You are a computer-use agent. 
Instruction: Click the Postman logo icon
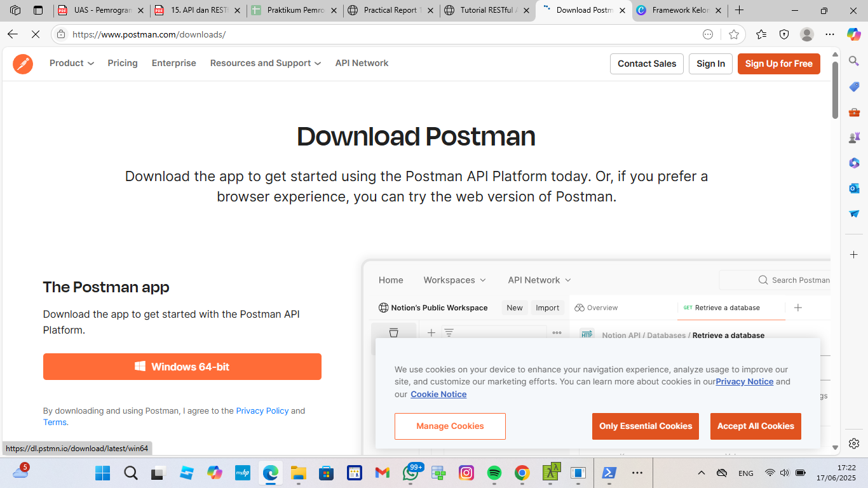click(23, 64)
